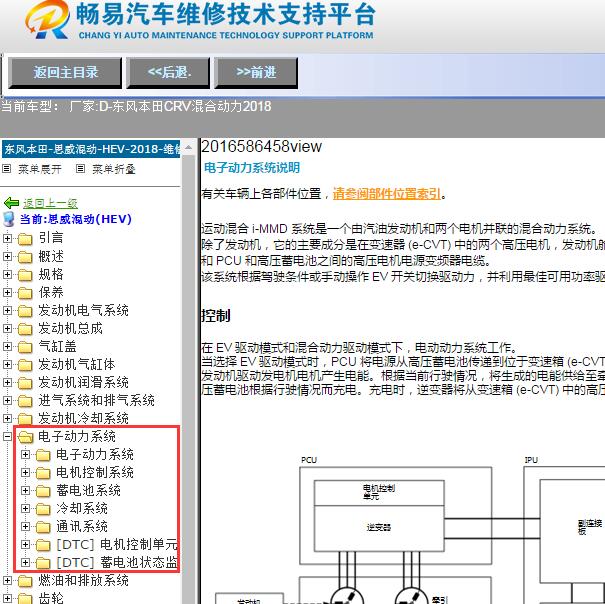Expand the 发动机电气系统 node
This screenshot has height=604, width=605.
pyautogui.click(x=7, y=310)
